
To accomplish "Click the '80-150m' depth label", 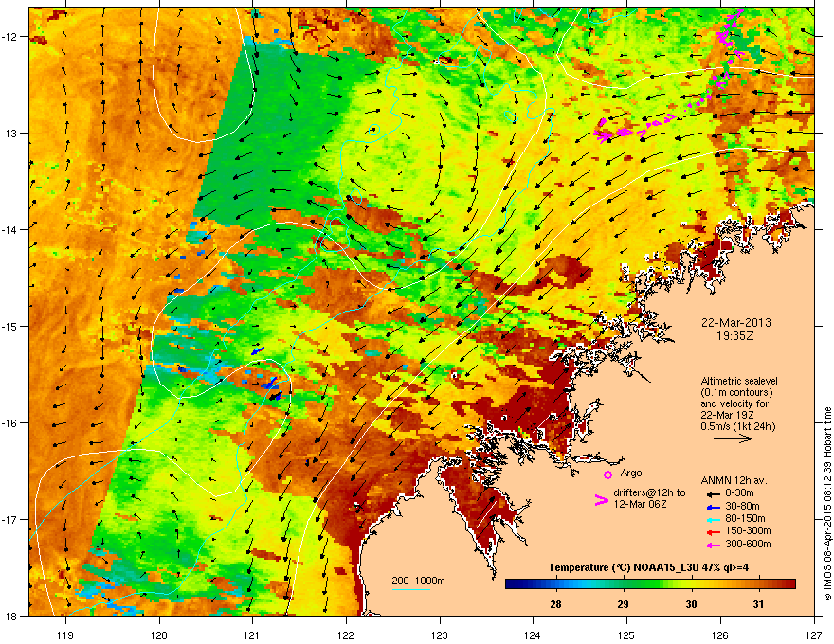I will (x=745, y=519).
